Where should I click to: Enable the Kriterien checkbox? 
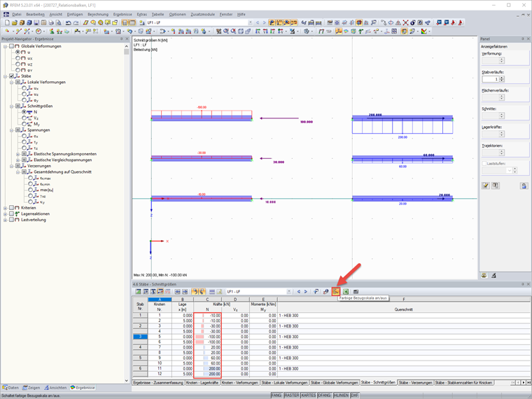click(11, 208)
